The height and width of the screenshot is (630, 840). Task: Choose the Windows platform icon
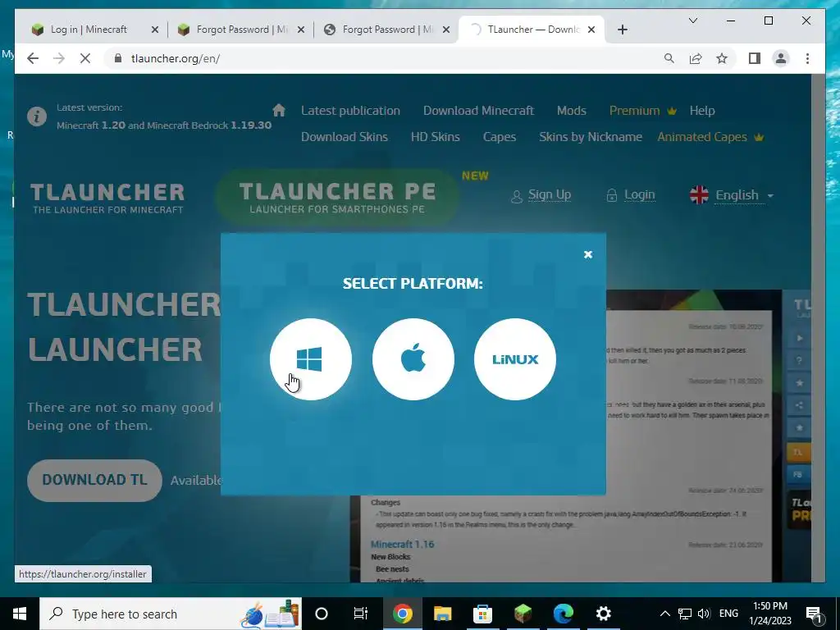pyautogui.click(x=311, y=359)
